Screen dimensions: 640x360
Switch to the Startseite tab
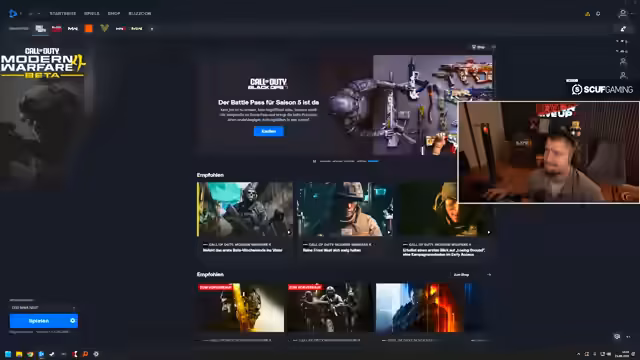pyautogui.click(x=63, y=13)
